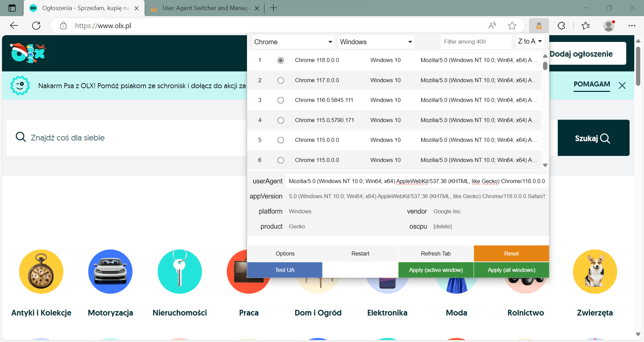Open the Windows OS dropdown
Screen dimensions: 644x342
pos(376,42)
